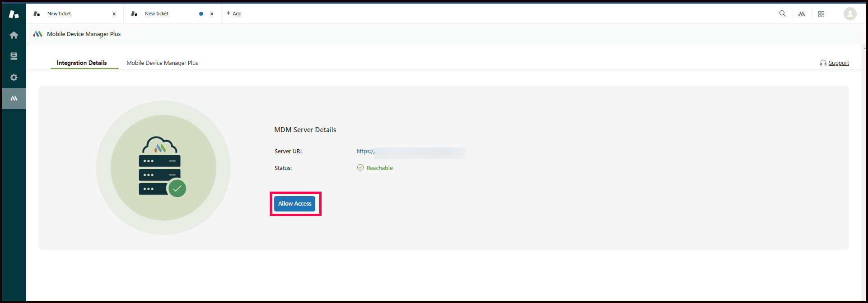Image resolution: width=868 pixels, height=303 pixels.
Task: Open the search magnifier icon
Action: (x=783, y=14)
